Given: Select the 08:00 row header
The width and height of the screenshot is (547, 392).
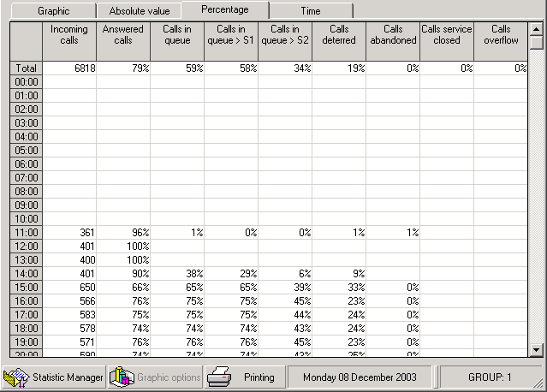Looking at the screenshot, I should pos(27,192).
